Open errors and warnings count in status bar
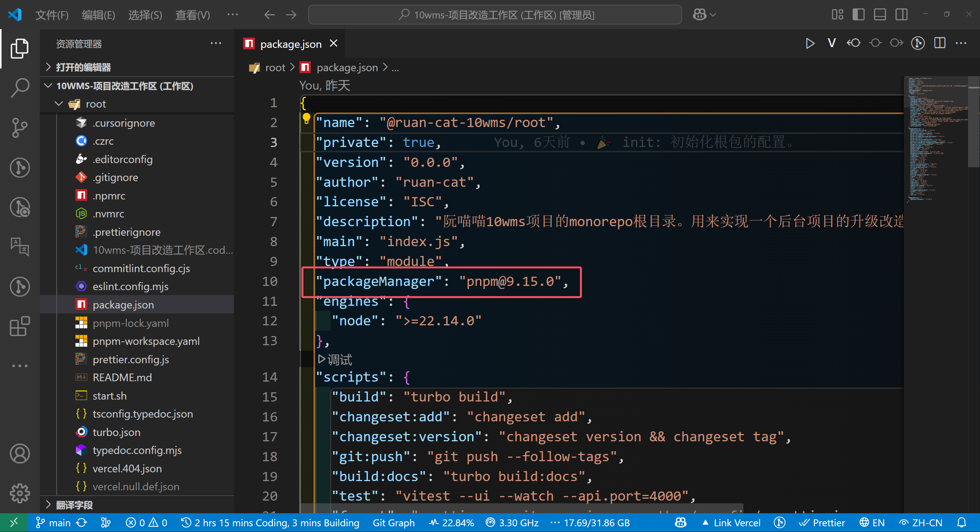This screenshot has width=980, height=532. pos(147,523)
